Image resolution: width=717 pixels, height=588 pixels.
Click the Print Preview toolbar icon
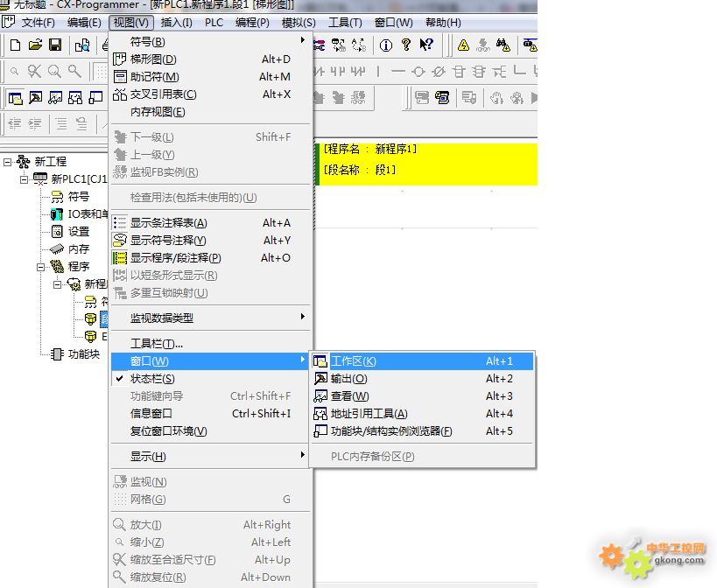click(x=82, y=45)
